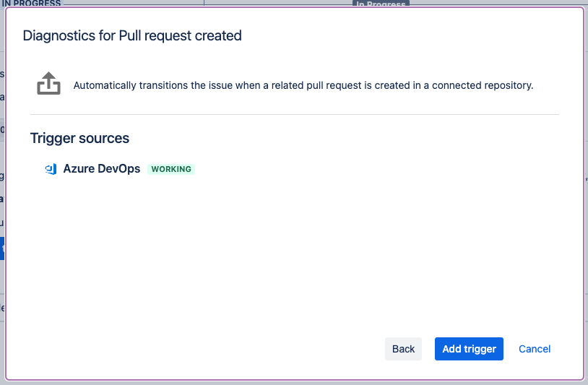
Task: Dismiss the dialog via the Cancel link
Action: [535, 349]
